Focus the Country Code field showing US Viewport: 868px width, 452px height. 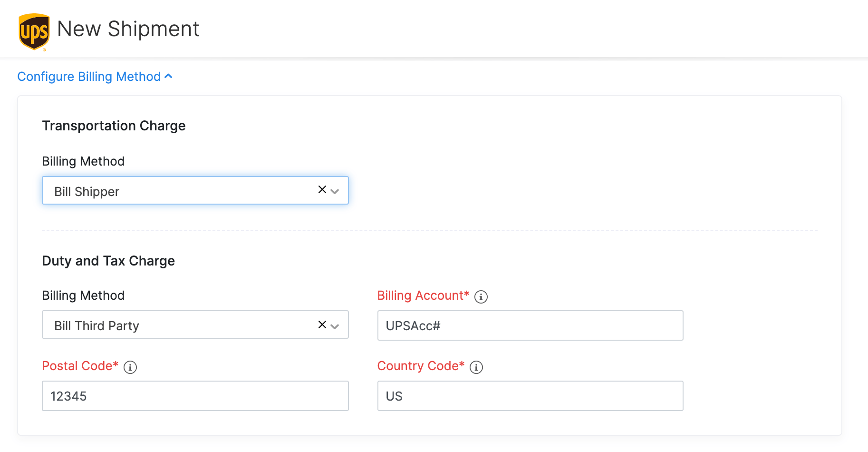(530, 395)
